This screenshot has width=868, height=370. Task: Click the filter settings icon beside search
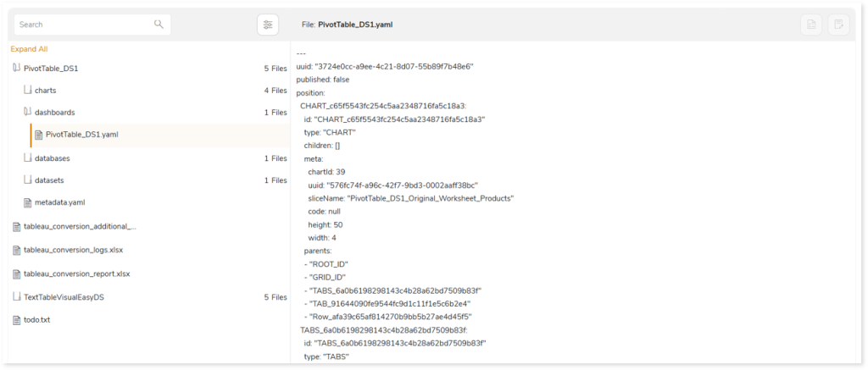point(268,25)
